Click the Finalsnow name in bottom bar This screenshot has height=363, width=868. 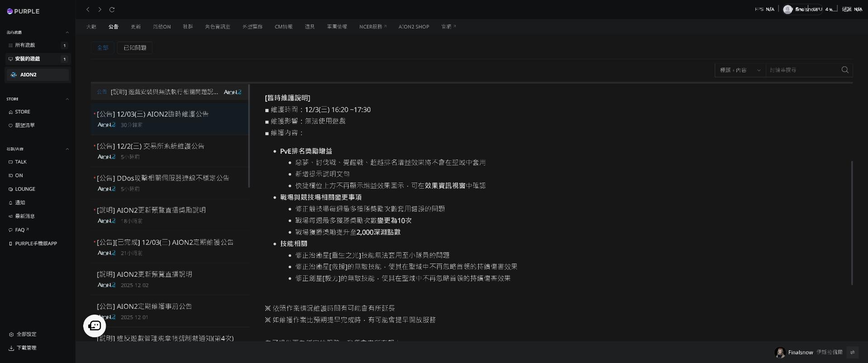click(800, 352)
